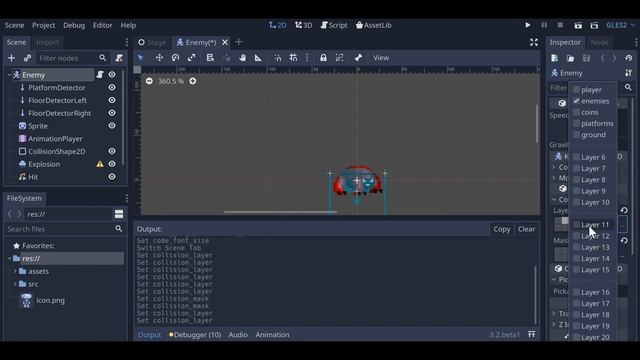Open the GLES2 renderer dropdown
Screen dimensions: 640x360
620,25
